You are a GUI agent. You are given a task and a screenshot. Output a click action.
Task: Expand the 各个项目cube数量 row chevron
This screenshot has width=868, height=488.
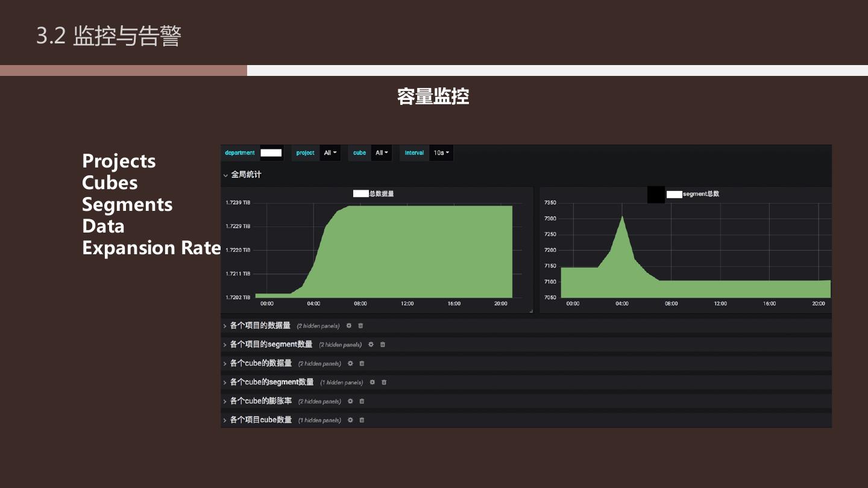(225, 420)
